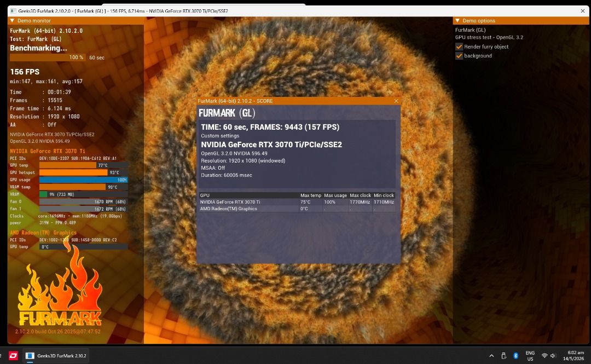Close the Geeks3D FurMark main window
Viewport: 591px width, 364px height.
click(583, 11)
